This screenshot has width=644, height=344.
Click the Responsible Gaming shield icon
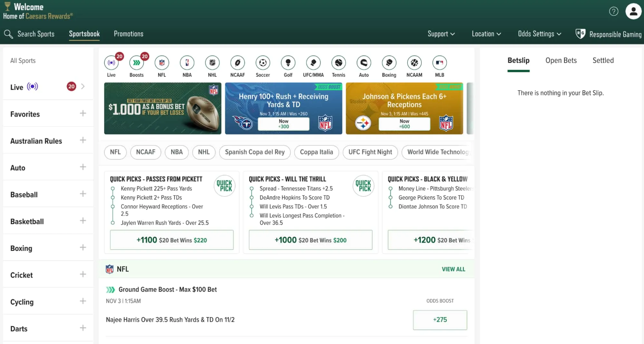580,34
